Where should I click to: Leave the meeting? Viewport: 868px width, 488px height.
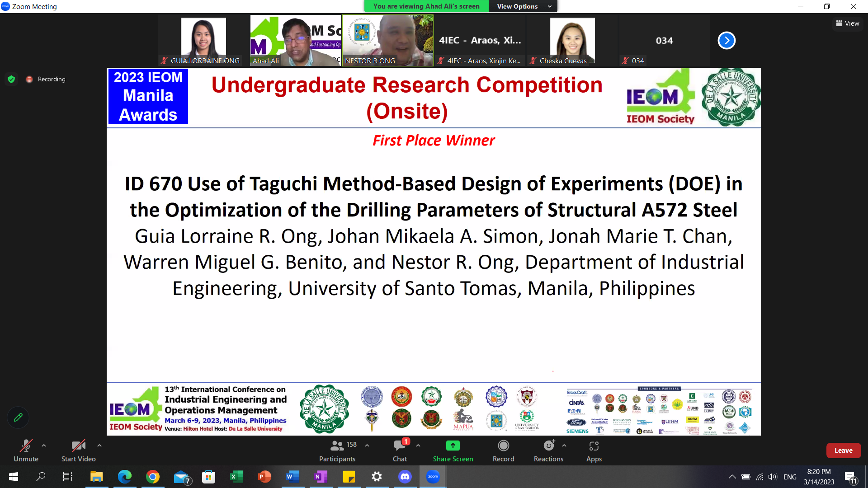point(843,450)
